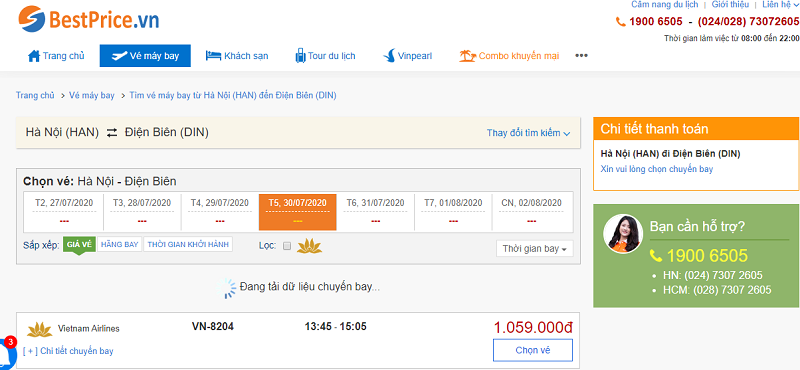The height and width of the screenshot is (370, 800).
Task: Select the Khách sạn bed icon
Action: (x=213, y=56)
